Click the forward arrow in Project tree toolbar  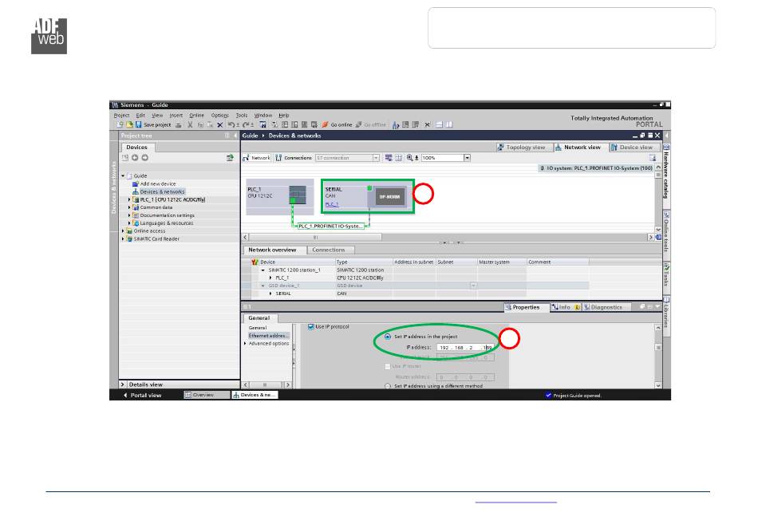144,157
